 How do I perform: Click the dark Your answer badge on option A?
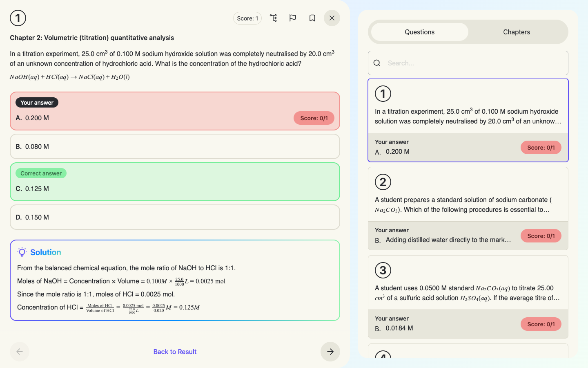(37, 103)
